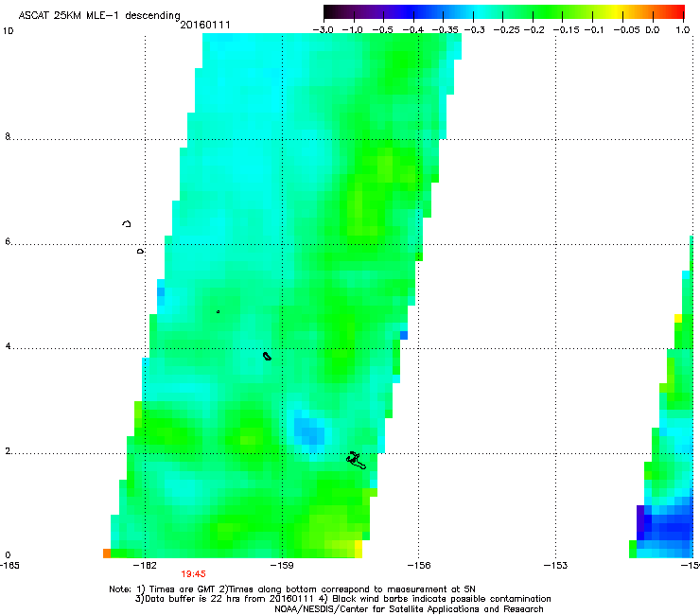Click the latitude label 4
Viewport: 700px width, 615px height.
pyautogui.click(x=8, y=346)
